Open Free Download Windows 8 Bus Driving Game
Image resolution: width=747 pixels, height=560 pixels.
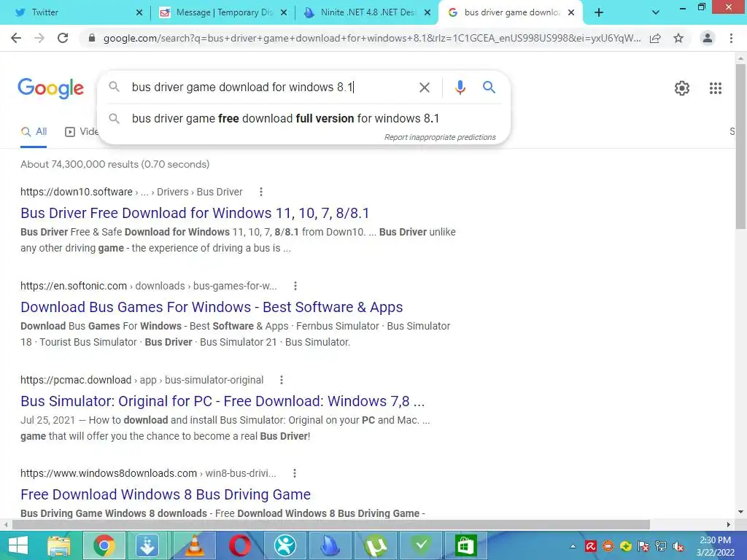[166, 494]
